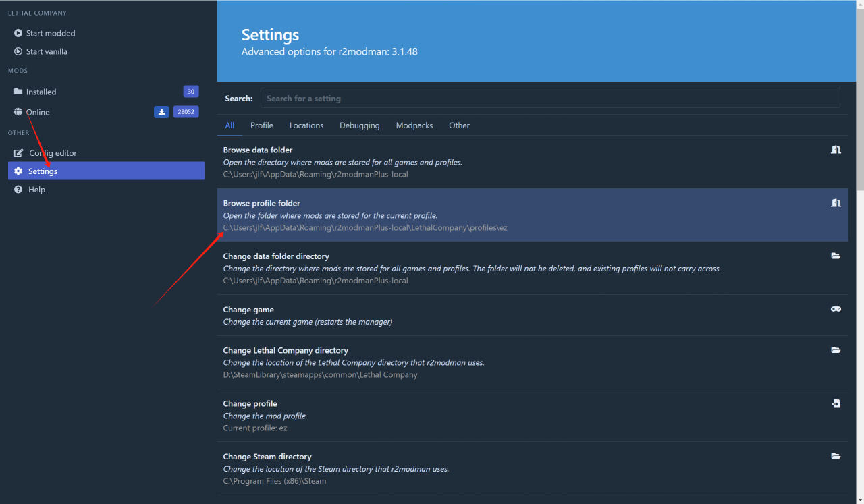Open the Settings sidebar entry
This screenshot has width=864, height=504.
[106, 171]
